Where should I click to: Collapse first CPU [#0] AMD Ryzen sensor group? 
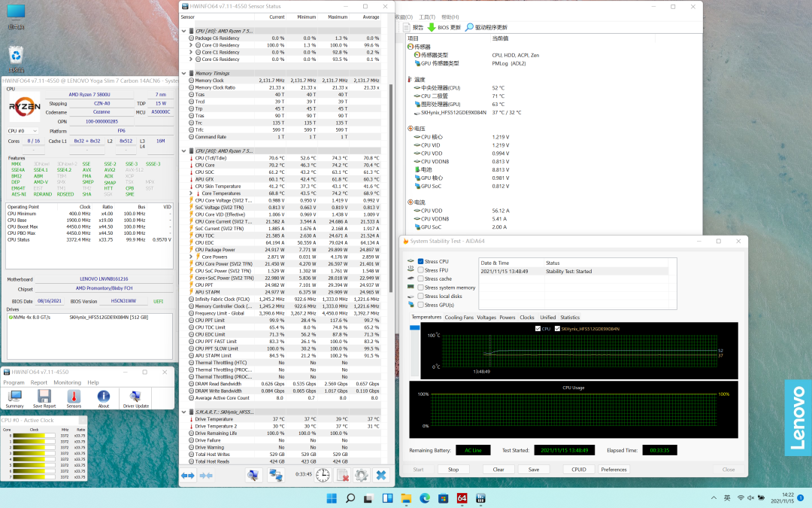pos(184,31)
